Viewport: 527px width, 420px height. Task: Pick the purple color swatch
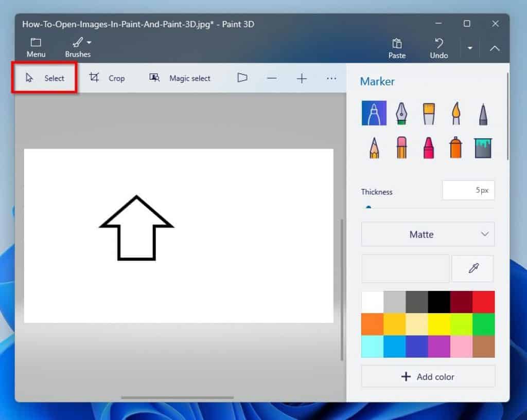[x=439, y=346]
